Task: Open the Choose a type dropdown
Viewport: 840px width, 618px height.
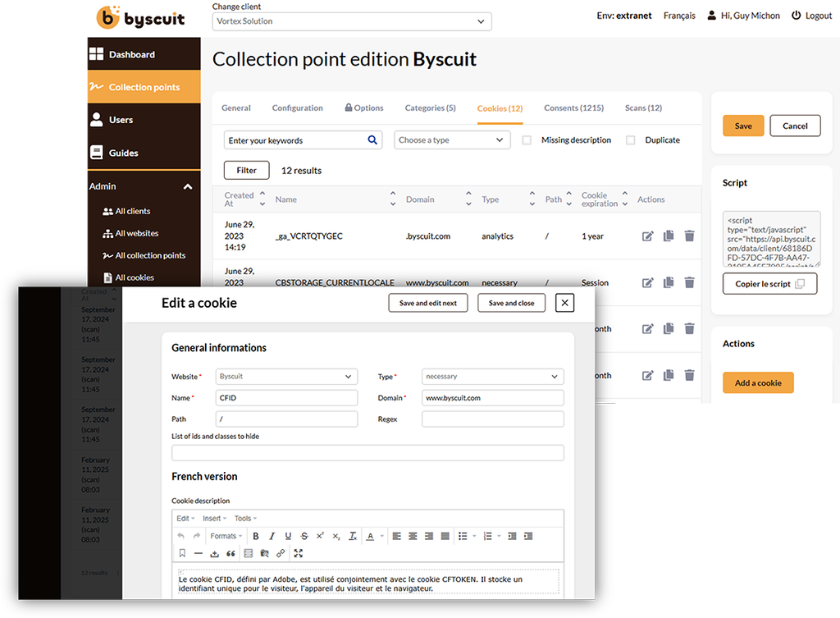Action: pyautogui.click(x=452, y=140)
